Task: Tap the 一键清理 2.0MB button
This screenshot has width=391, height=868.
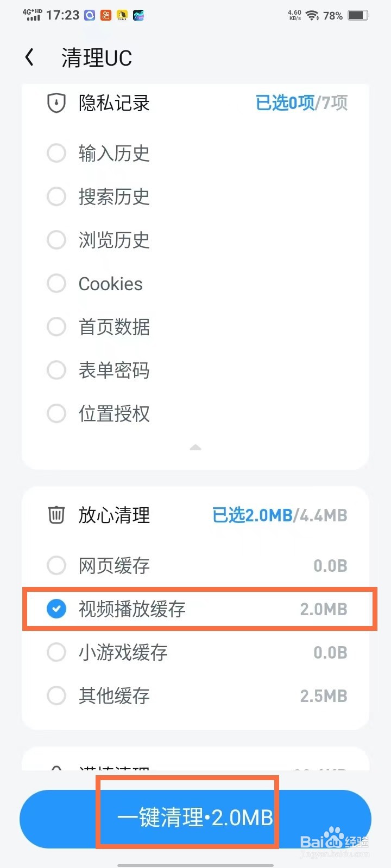Action: (195, 818)
